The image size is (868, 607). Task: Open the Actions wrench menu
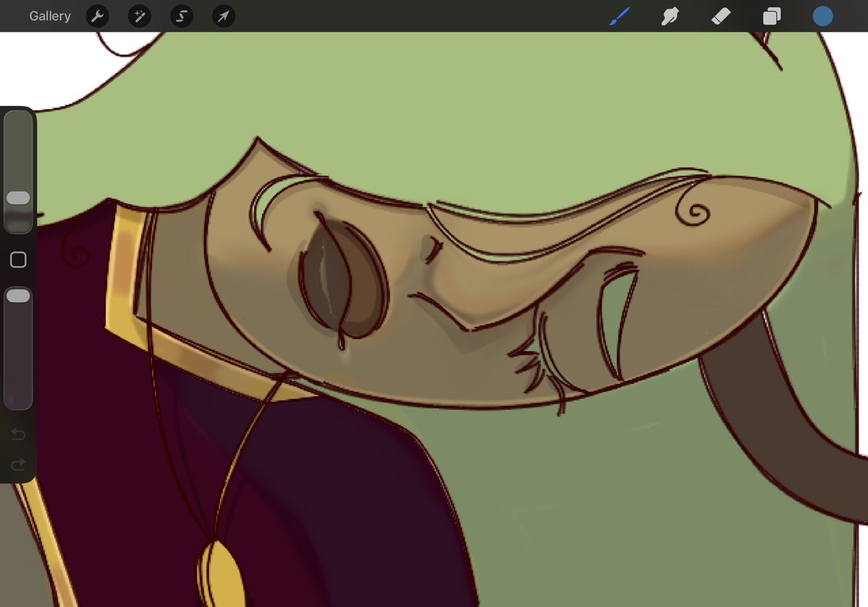pyautogui.click(x=98, y=16)
